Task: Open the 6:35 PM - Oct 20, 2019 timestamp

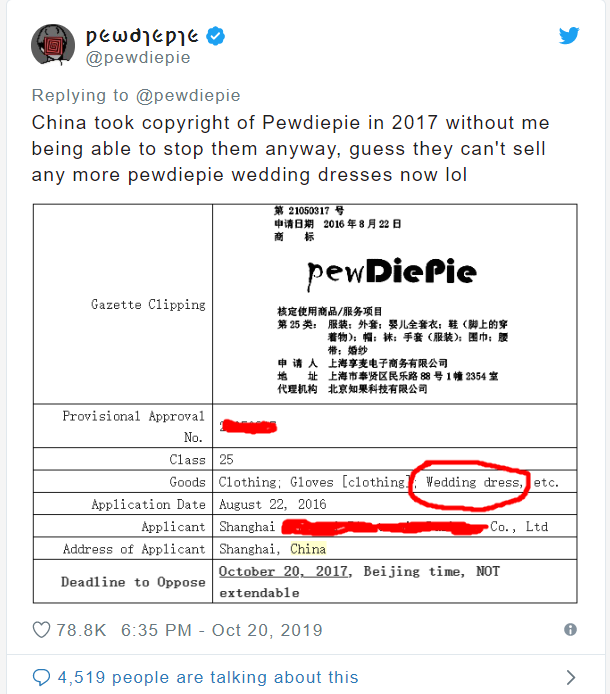Action: click(x=222, y=630)
